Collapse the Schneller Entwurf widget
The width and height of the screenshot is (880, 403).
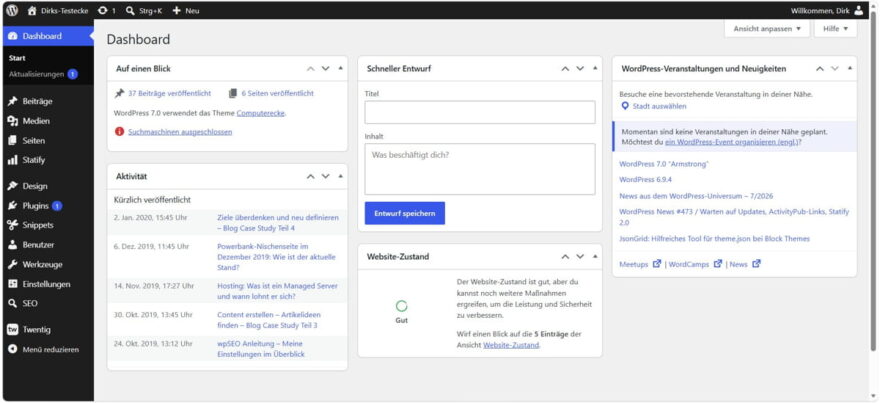point(595,68)
